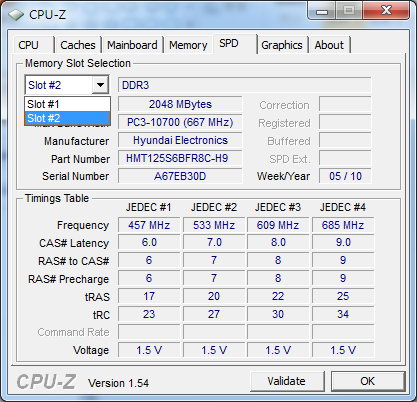Select the 457 MHz frequency cell
This screenshot has width=417, height=402.
[x=149, y=225]
